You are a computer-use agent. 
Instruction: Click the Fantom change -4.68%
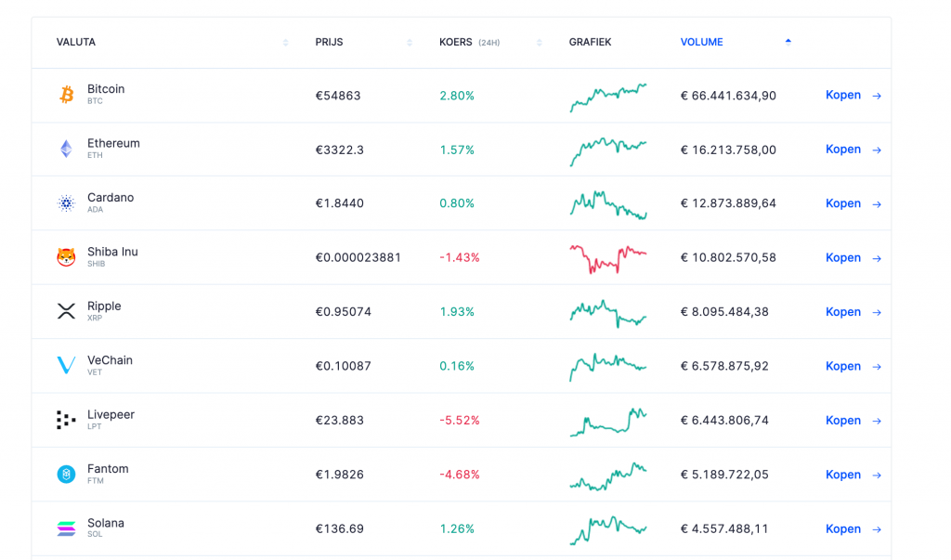point(459,475)
